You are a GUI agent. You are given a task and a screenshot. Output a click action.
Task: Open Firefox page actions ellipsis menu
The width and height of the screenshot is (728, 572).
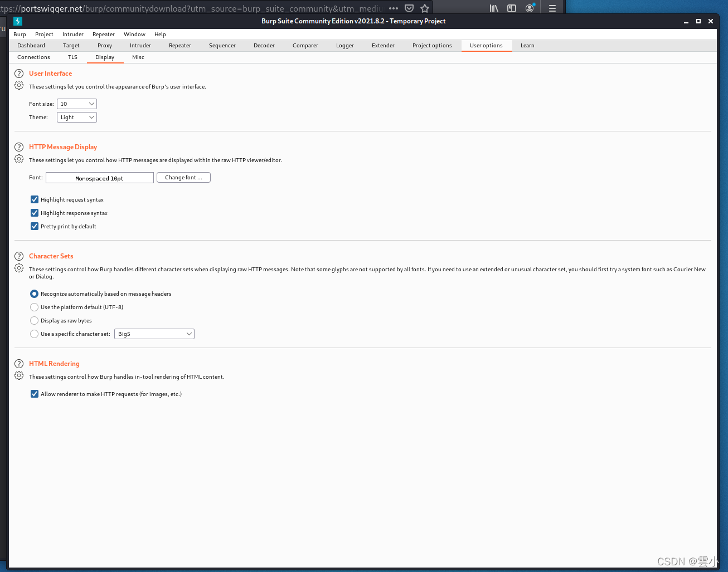click(x=394, y=8)
